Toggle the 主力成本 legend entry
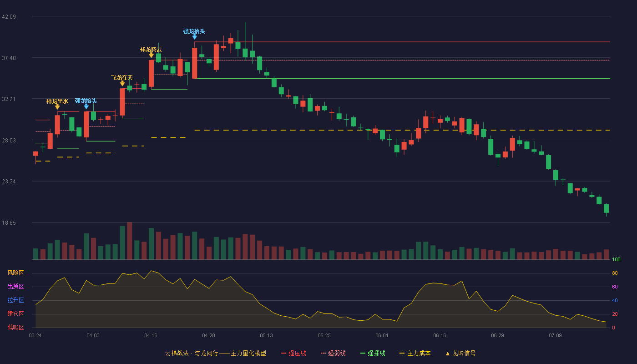 pos(415,353)
